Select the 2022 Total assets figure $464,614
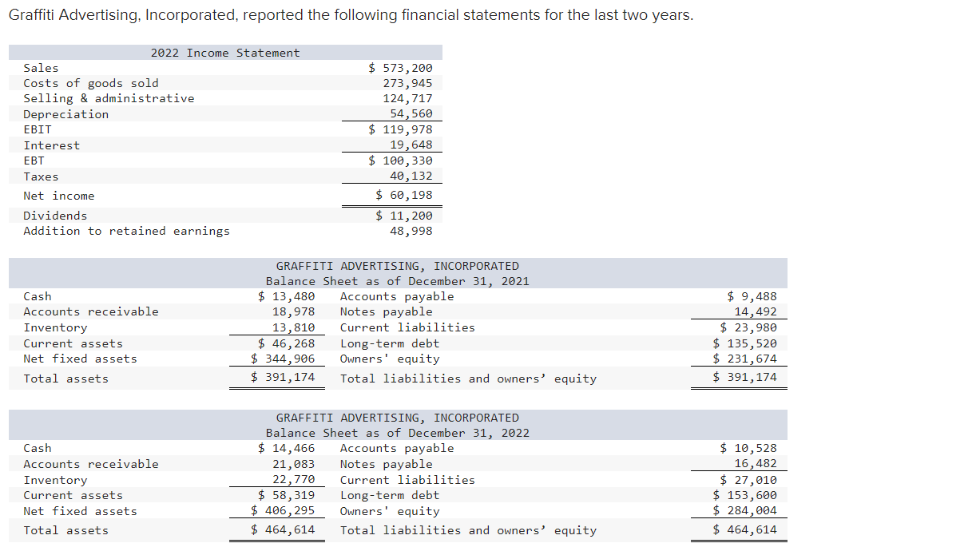980x555 pixels. [x=278, y=530]
